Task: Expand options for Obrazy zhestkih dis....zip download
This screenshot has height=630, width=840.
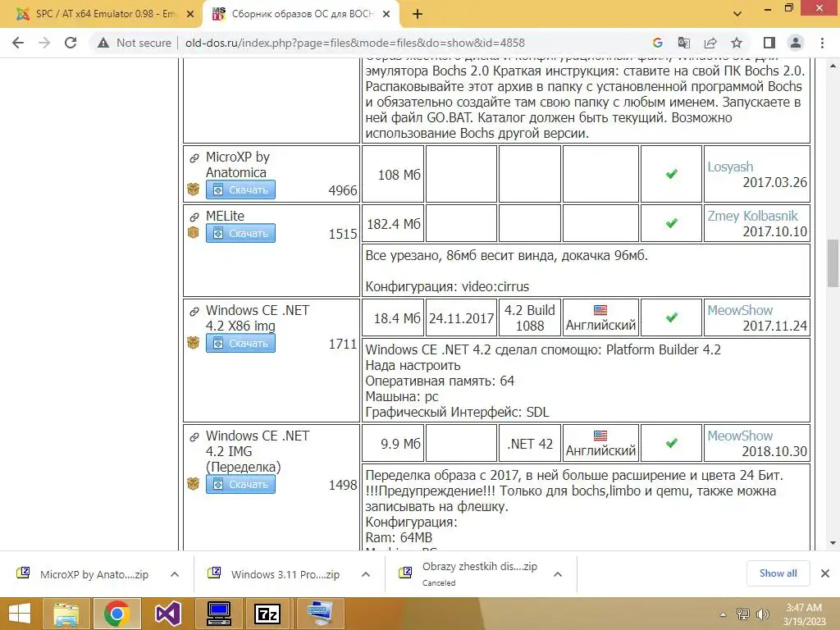Action: [x=558, y=574]
